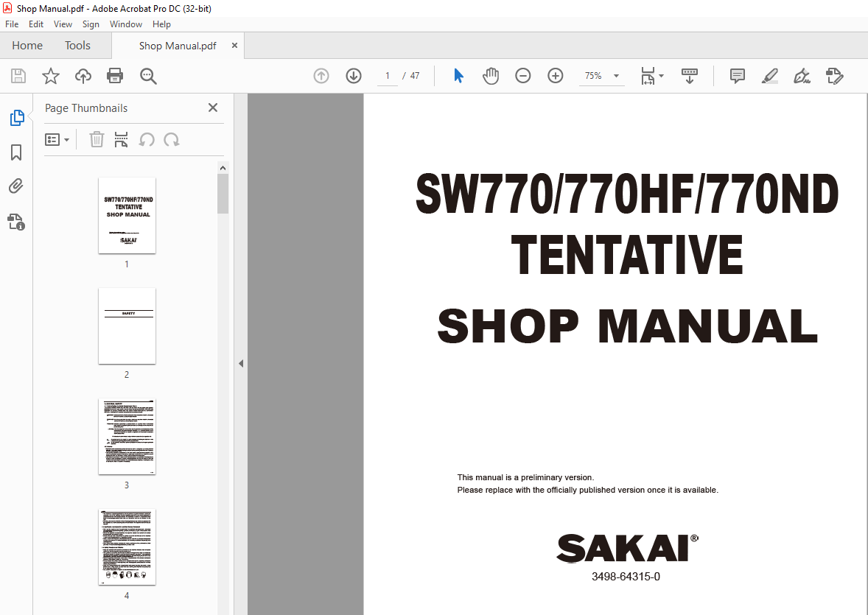Switch to the Home tab

(27, 46)
